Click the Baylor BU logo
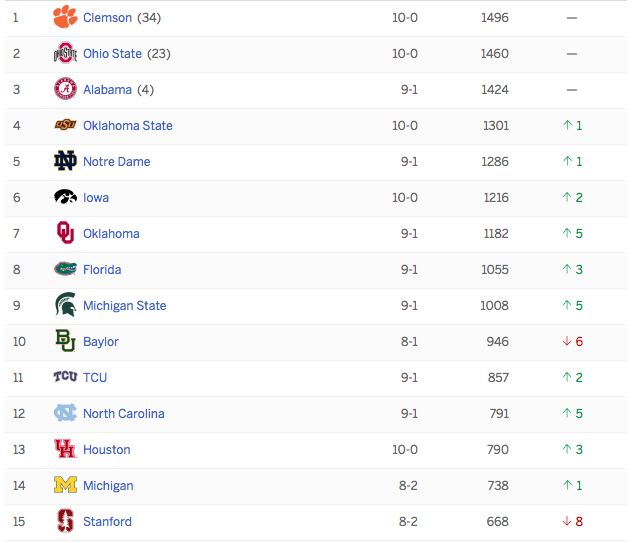 [x=65, y=340]
